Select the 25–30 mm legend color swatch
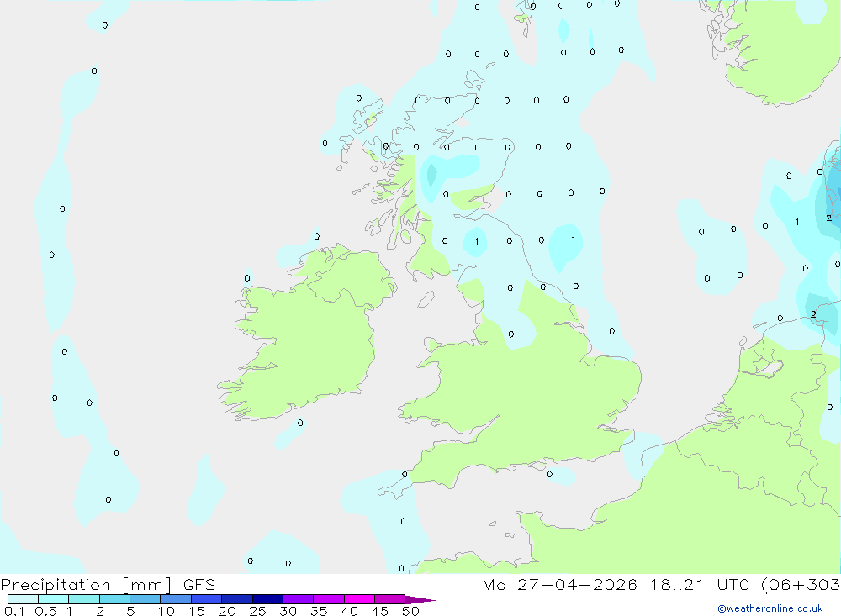The width and height of the screenshot is (841, 616). tap(267, 599)
